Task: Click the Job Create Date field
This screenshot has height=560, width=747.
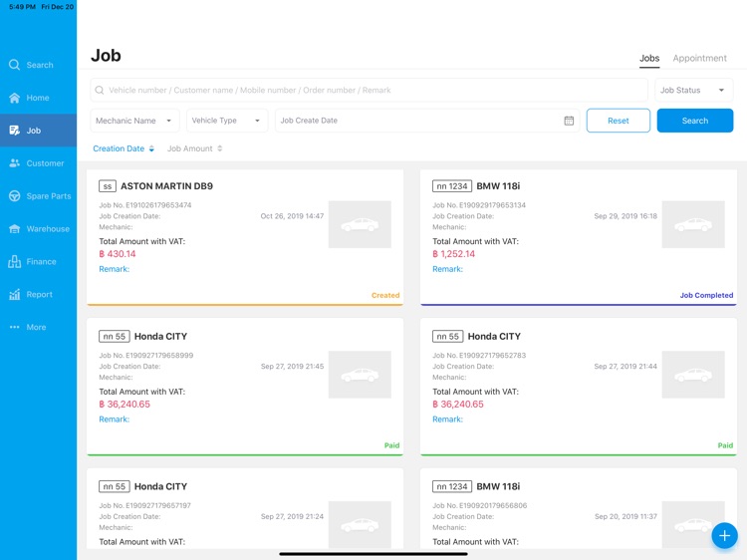Action: pyautogui.click(x=427, y=121)
